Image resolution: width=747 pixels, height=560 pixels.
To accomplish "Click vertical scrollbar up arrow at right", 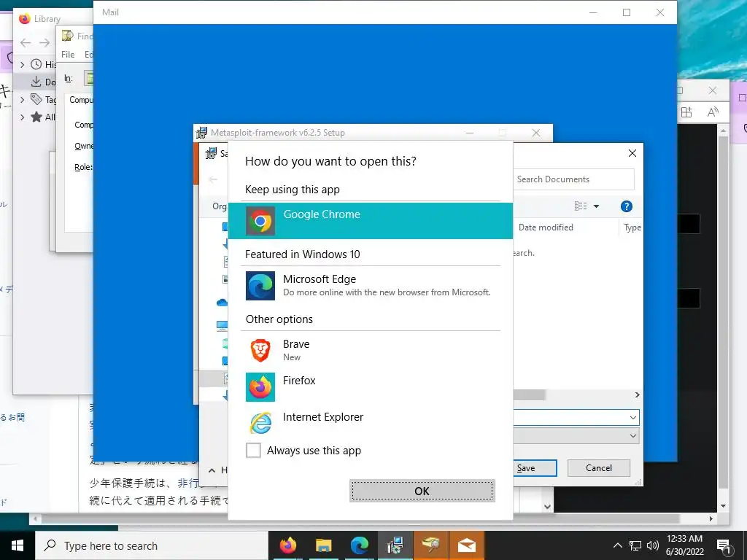I will tap(723, 130).
